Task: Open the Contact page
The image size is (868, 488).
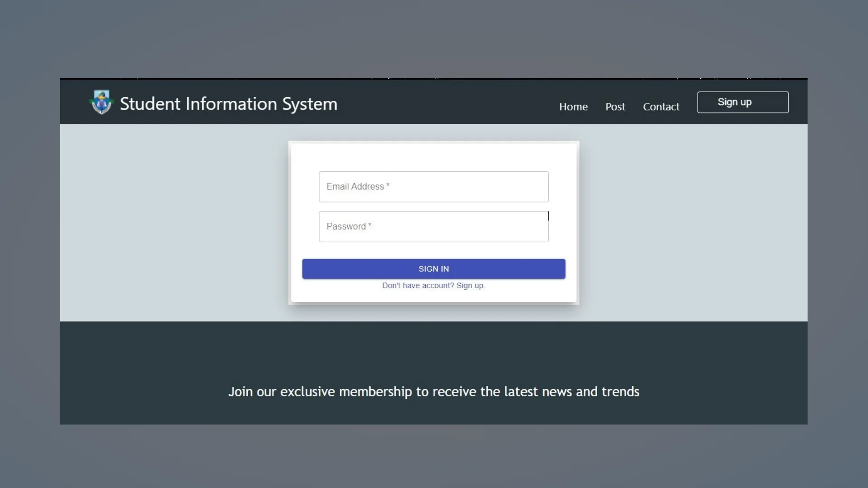Action: (x=661, y=107)
